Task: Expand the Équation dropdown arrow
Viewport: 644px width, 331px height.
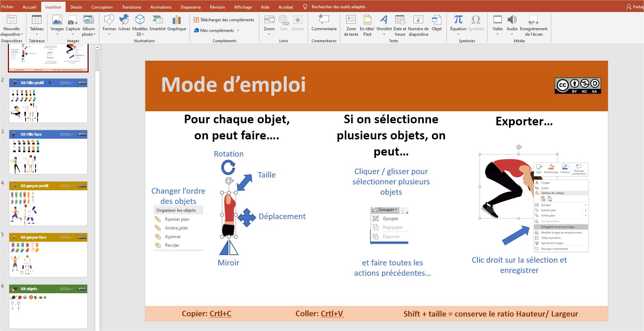Action: coord(458,34)
